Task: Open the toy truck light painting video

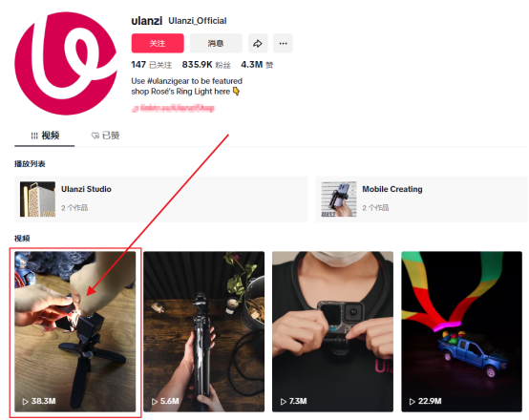Action: pos(461,331)
